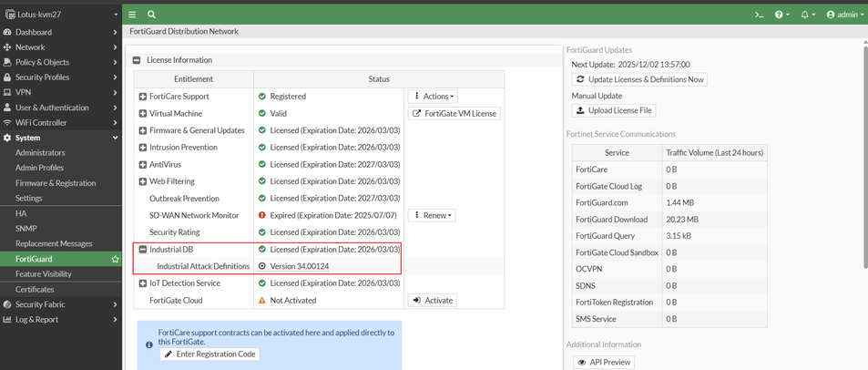The width and height of the screenshot is (868, 370).
Task: Click the hamburger menu icon
Action: (132, 15)
